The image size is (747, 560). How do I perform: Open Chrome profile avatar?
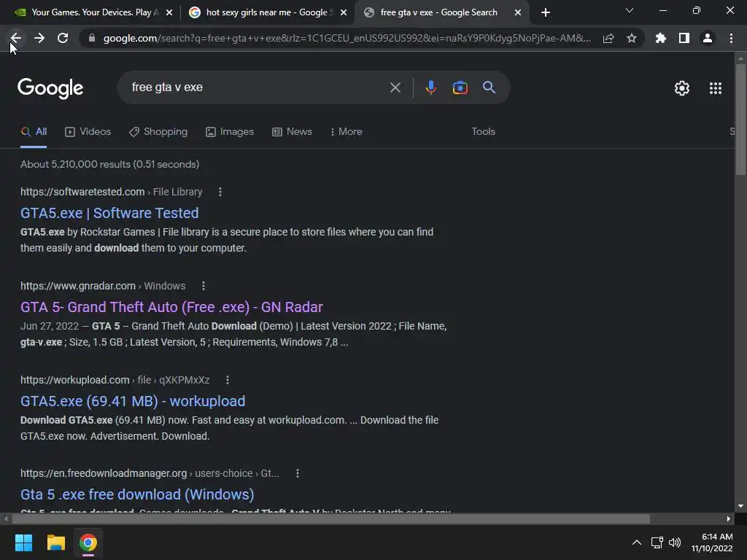(x=708, y=38)
